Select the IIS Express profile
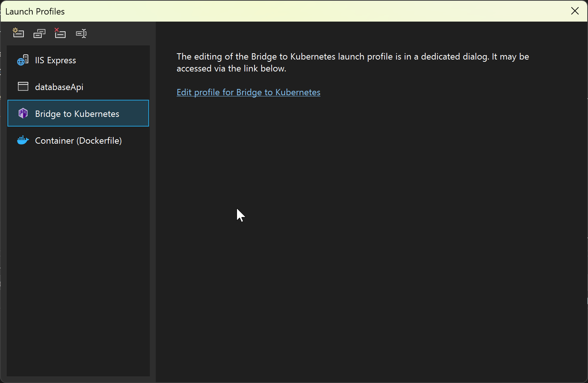The width and height of the screenshot is (588, 383). (x=78, y=60)
